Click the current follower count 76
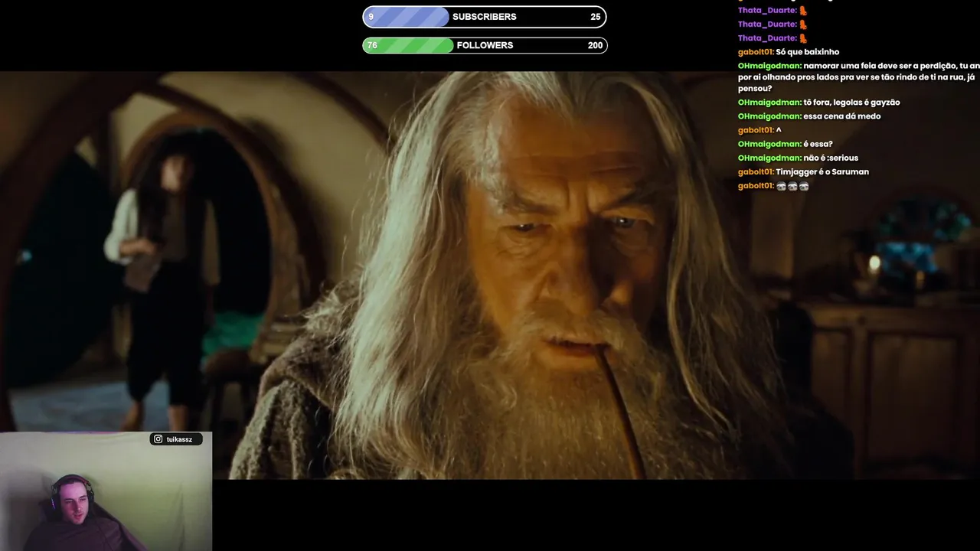This screenshot has width=980, height=551. 372,45
